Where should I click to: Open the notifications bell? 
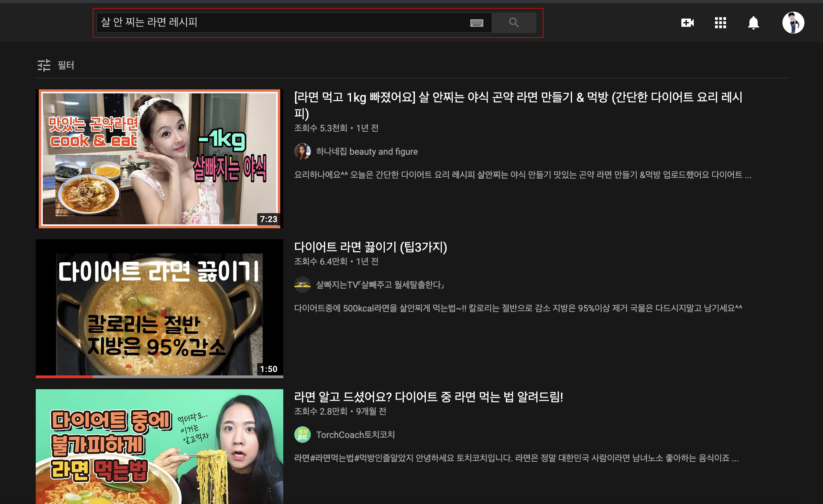pos(753,23)
